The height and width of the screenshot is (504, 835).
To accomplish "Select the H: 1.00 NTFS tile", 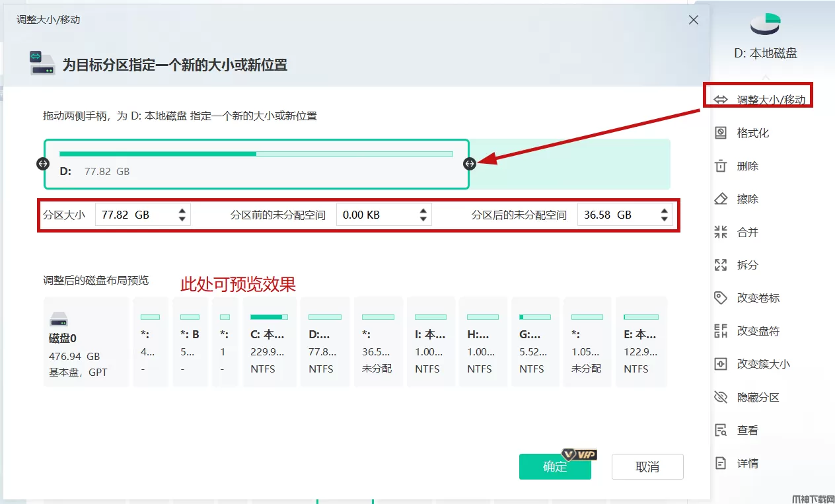I will click(483, 342).
